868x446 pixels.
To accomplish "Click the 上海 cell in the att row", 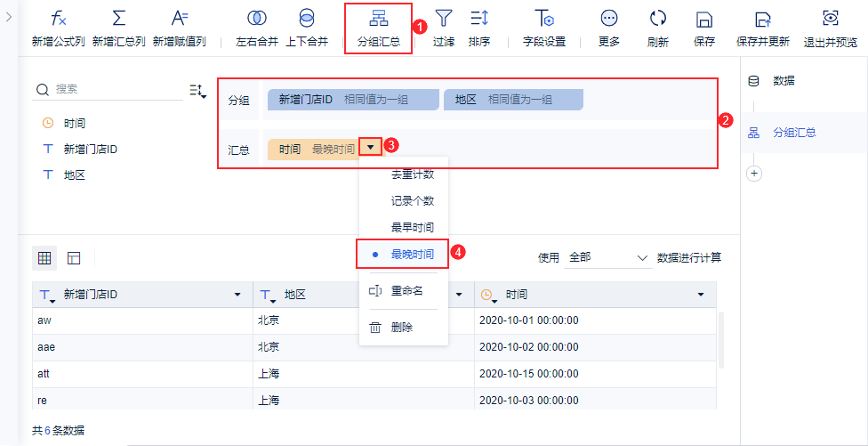I will pos(364,374).
